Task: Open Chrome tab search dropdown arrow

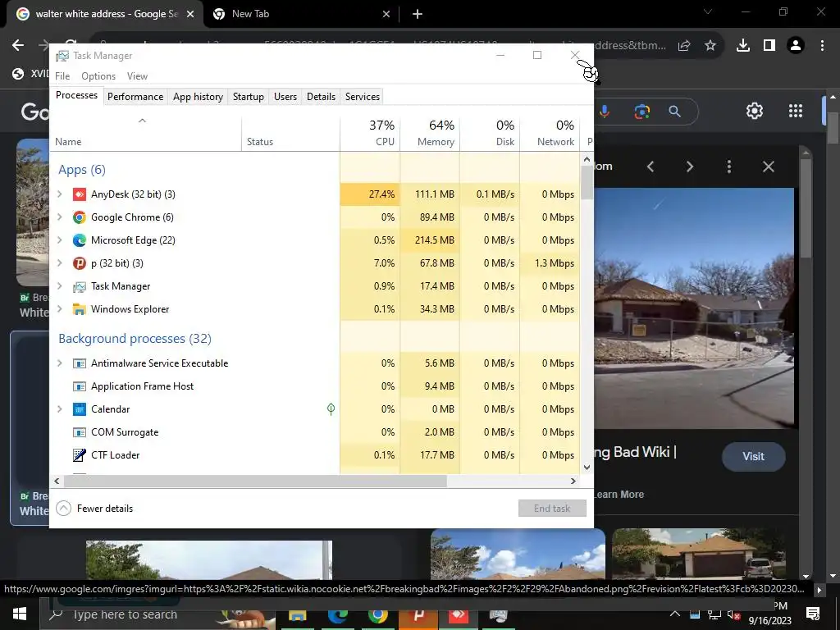Action: [708, 11]
